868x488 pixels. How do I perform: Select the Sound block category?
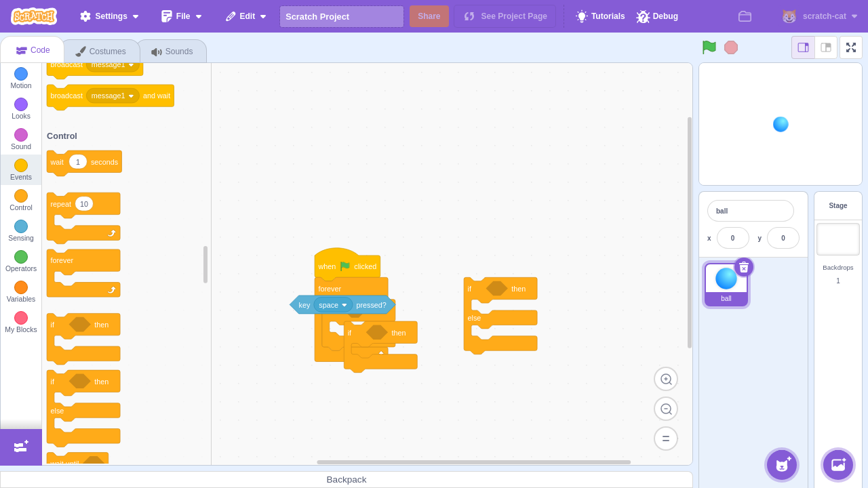coord(21,140)
